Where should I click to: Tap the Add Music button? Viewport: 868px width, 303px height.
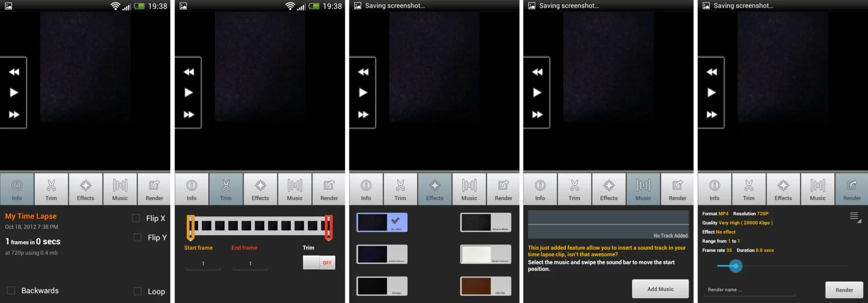click(660, 289)
